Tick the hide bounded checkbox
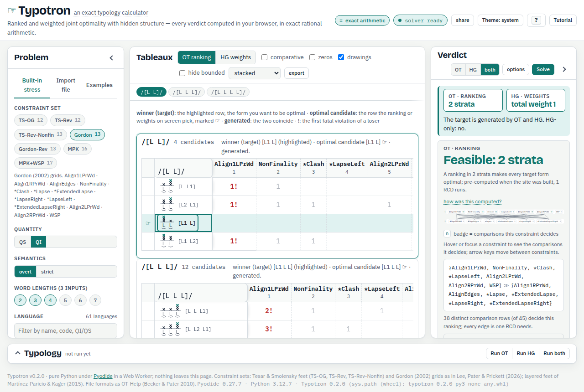The image size is (584, 392). click(x=182, y=73)
